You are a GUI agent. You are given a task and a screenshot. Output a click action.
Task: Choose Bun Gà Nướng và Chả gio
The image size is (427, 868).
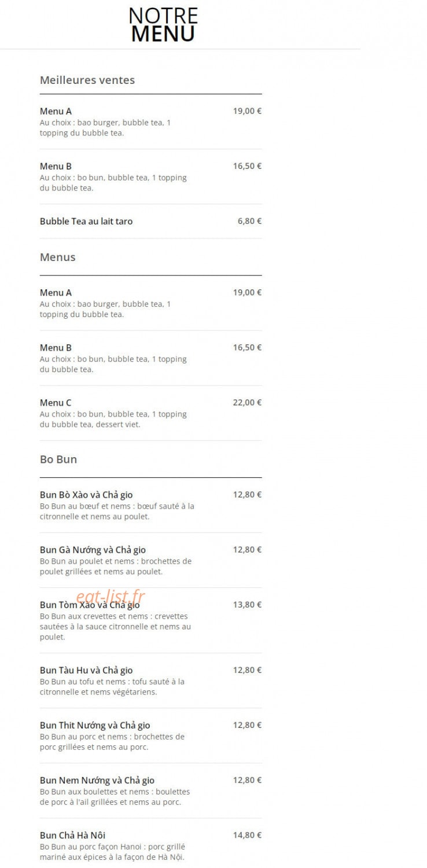click(150, 560)
